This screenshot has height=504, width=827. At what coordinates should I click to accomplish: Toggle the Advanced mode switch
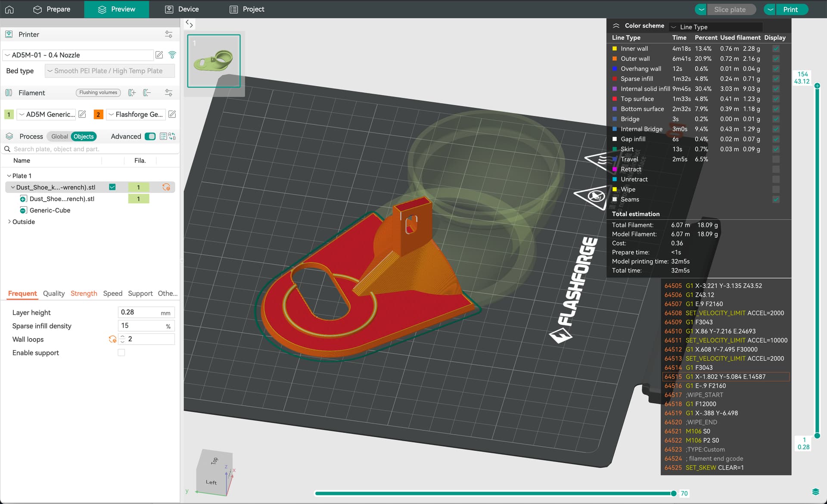(x=150, y=137)
